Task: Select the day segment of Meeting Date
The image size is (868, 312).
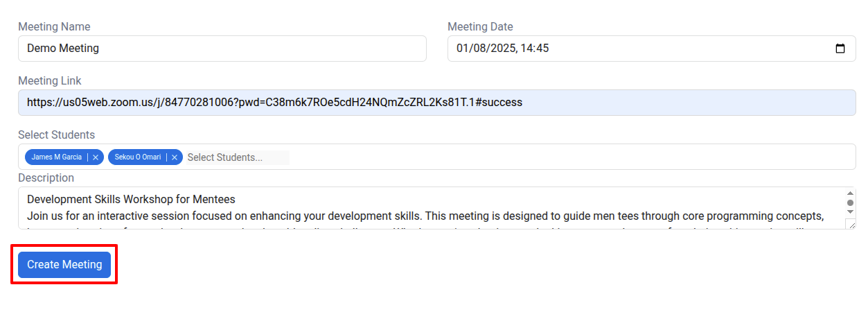Action: pos(462,49)
